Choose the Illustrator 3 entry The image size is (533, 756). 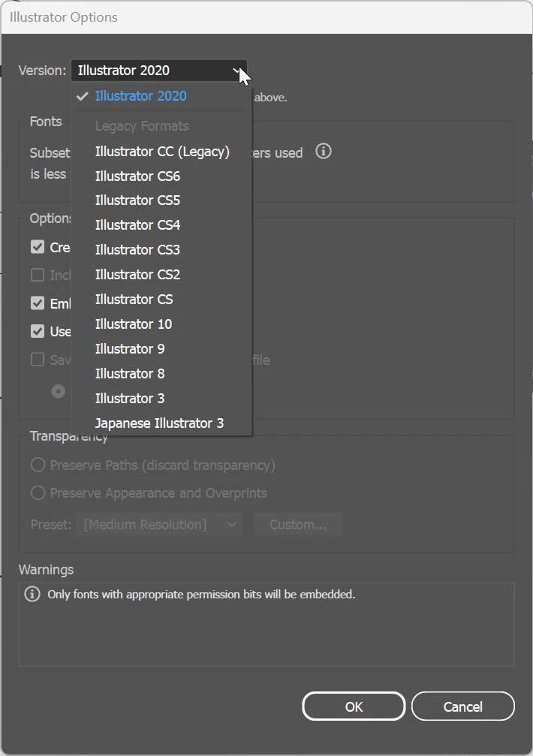click(161, 398)
